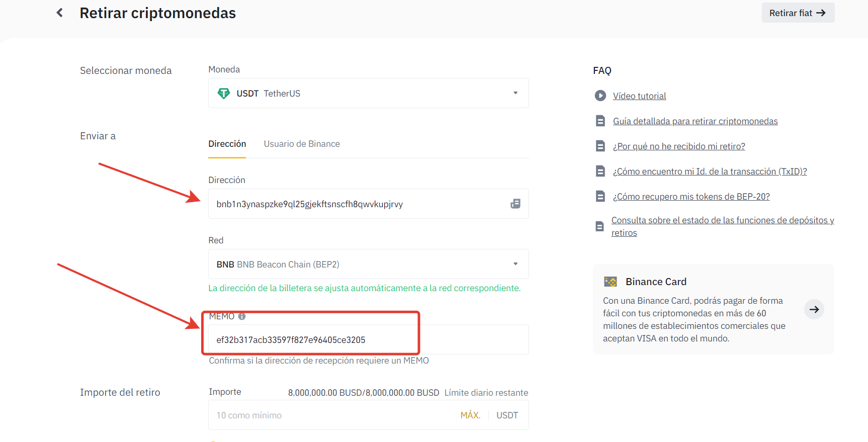
Task: Click document icon beside ¿Por qué no he recibido
Action: tap(600, 146)
